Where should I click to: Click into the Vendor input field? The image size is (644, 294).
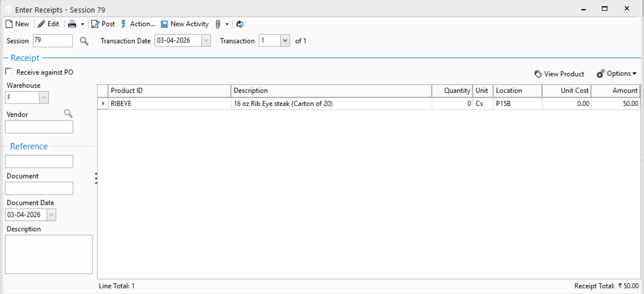click(x=39, y=127)
